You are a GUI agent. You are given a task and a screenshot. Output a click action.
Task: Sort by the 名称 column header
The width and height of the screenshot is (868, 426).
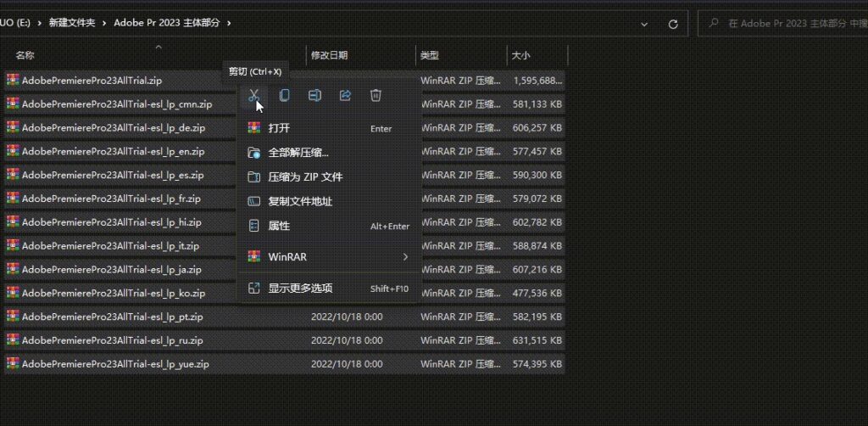tap(25, 55)
